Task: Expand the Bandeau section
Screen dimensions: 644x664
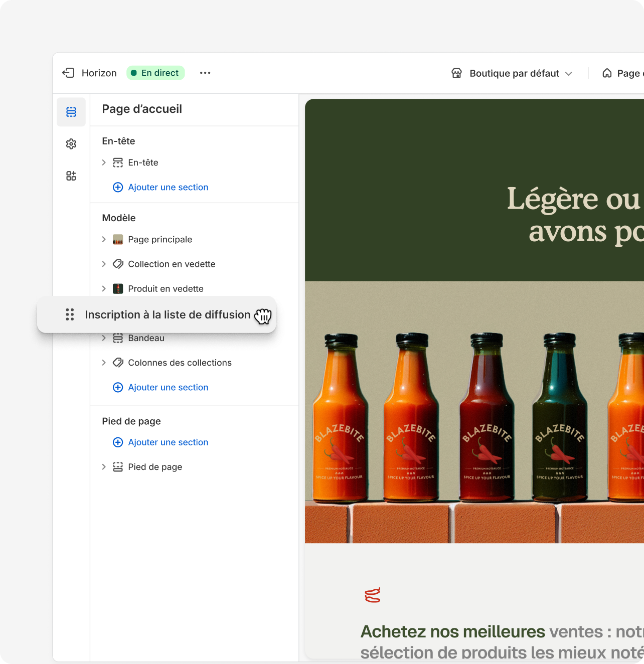Action: (104, 338)
